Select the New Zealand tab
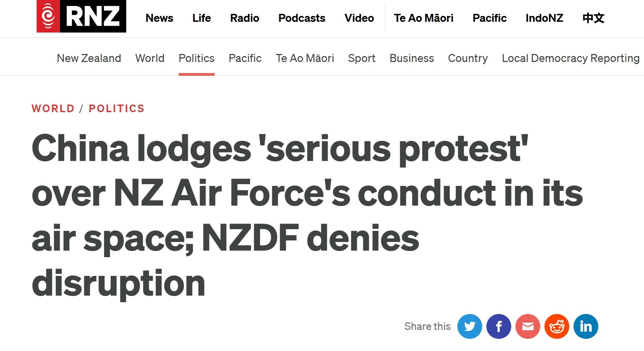 89,58
